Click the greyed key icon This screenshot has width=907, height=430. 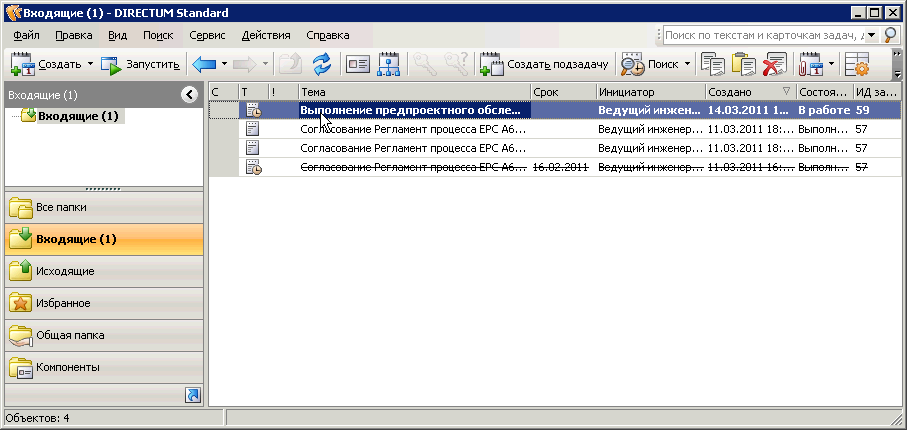click(x=423, y=64)
